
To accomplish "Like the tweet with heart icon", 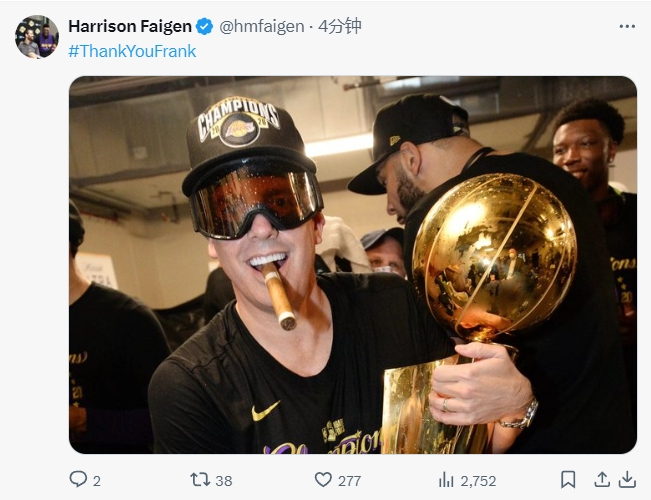I will [x=323, y=480].
